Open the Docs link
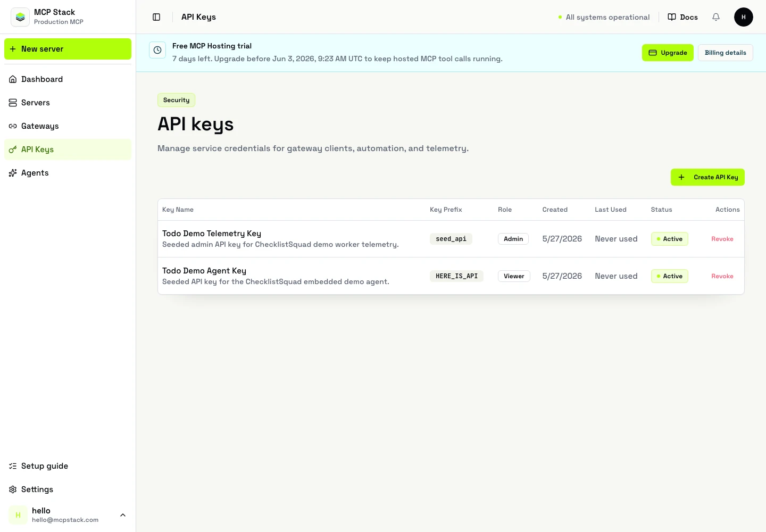766x532 pixels. point(682,17)
